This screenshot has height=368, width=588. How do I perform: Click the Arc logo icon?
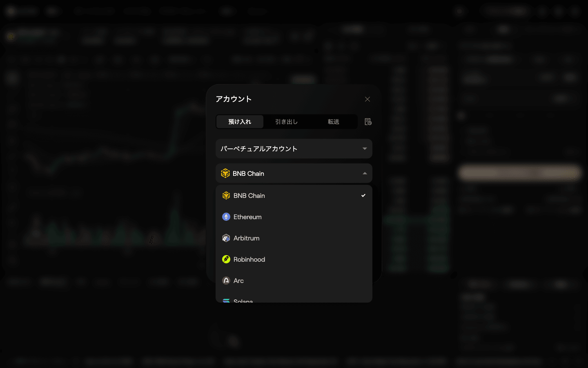pyautogui.click(x=226, y=280)
